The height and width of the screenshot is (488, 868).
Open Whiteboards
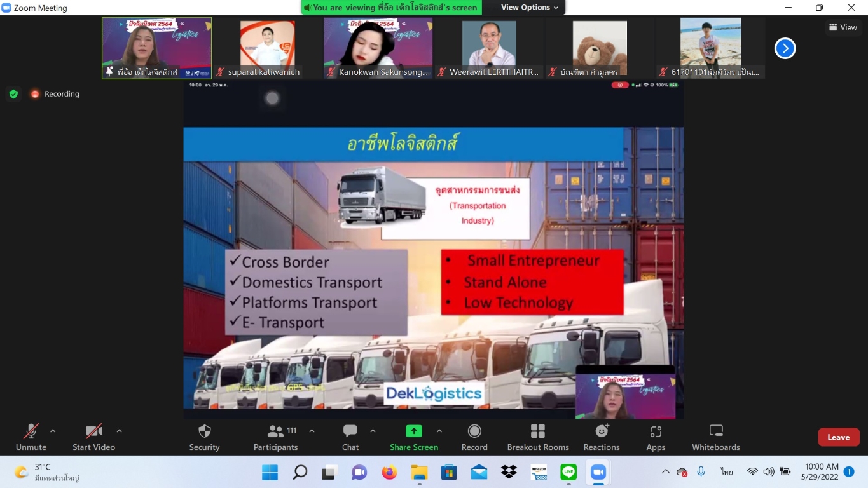tap(716, 437)
